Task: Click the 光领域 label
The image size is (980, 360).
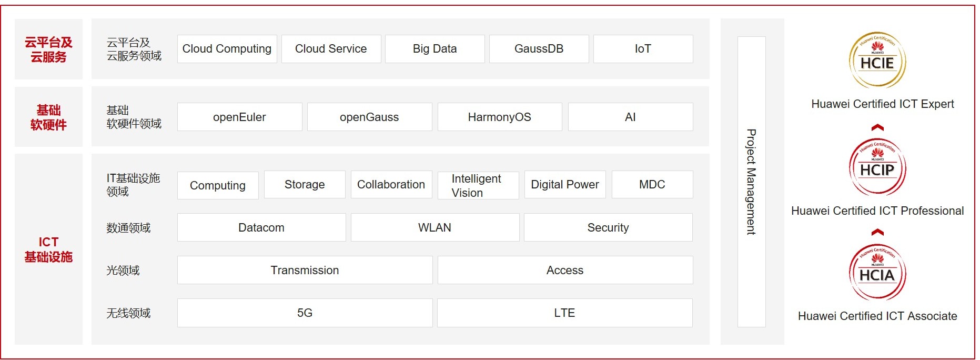Action: click(123, 271)
